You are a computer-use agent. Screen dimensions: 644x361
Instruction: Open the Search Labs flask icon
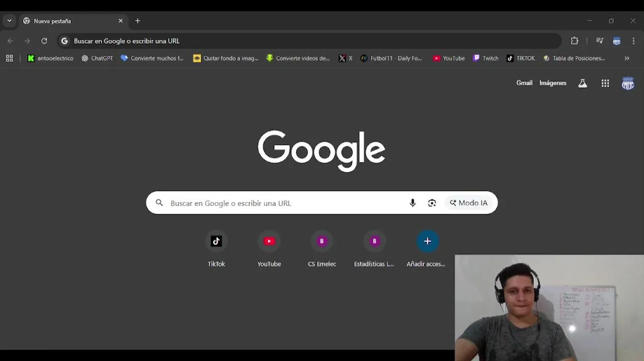tap(582, 83)
